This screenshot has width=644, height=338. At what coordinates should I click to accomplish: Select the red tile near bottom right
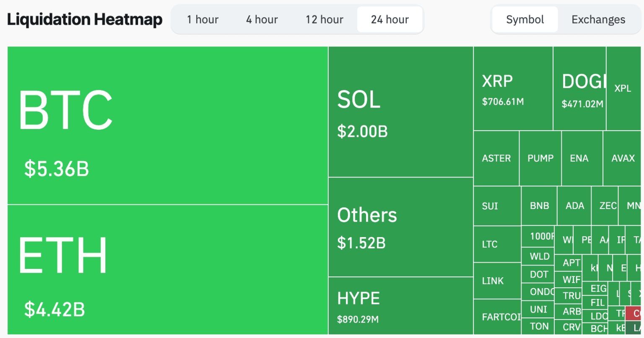tap(633, 313)
